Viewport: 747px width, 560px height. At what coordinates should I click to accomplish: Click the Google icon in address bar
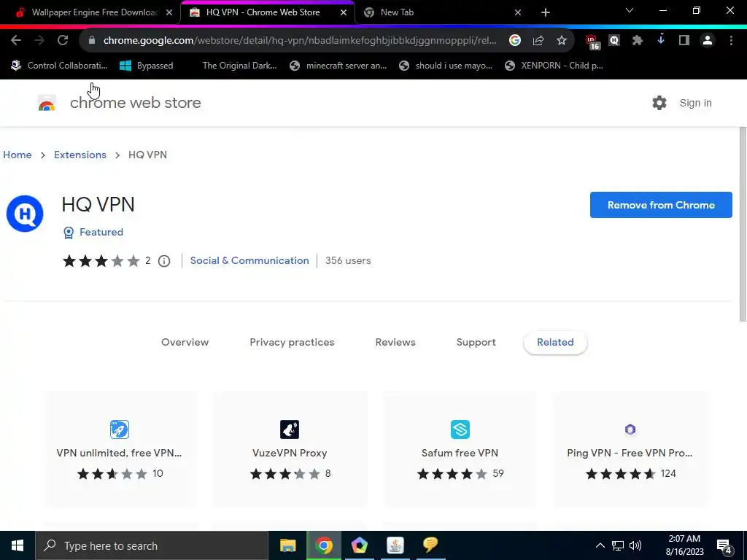point(514,41)
